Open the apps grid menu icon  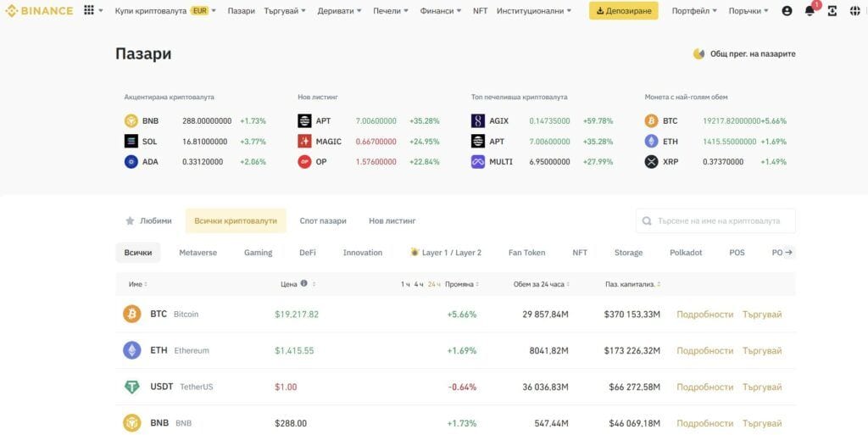pyautogui.click(x=88, y=10)
